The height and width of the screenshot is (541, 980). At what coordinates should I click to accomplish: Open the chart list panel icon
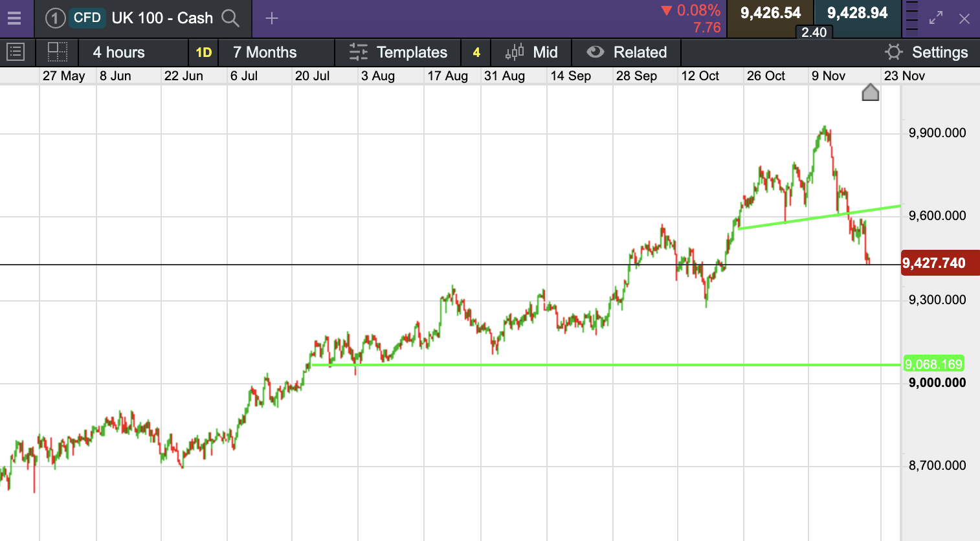coord(15,52)
